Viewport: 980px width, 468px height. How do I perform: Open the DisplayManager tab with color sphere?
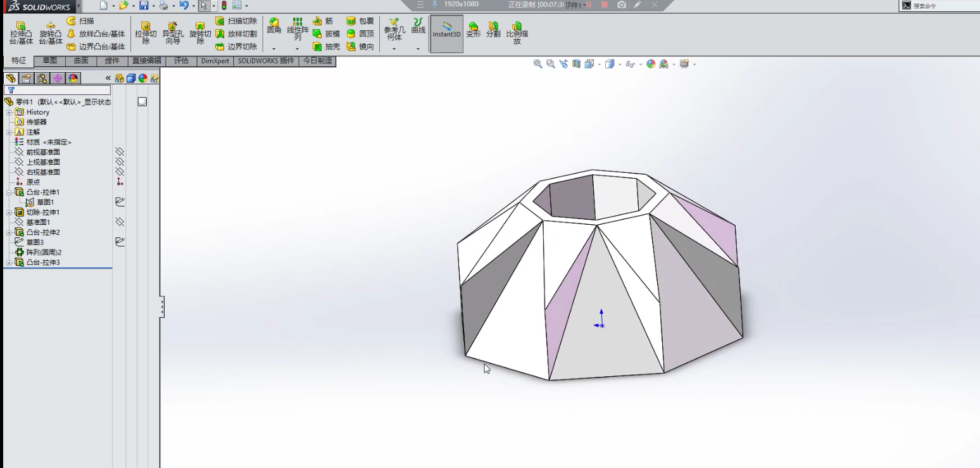pyautogui.click(x=73, y=78)
